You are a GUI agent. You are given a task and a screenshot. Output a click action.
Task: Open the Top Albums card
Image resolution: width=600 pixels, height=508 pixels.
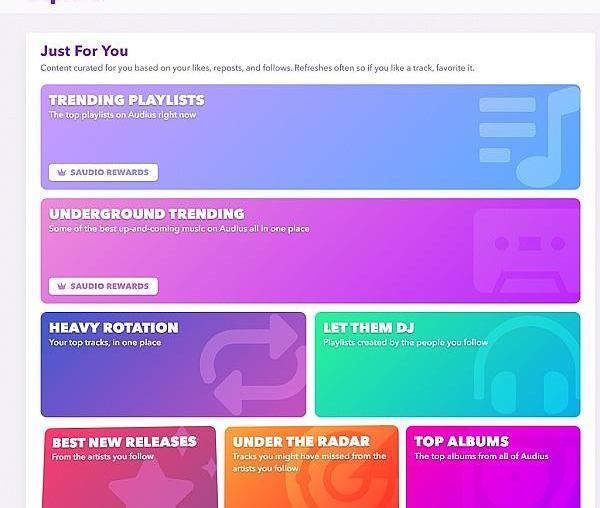click(x=492, y=467)
